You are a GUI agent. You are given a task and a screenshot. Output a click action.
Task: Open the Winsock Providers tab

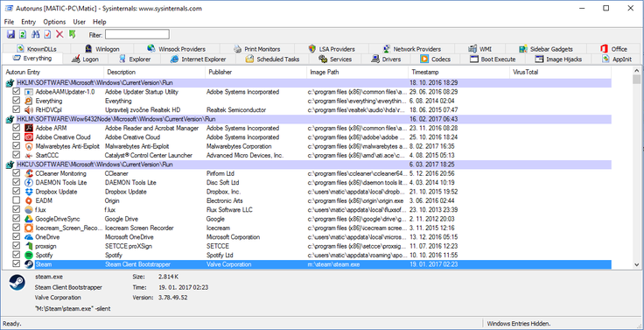176,49
